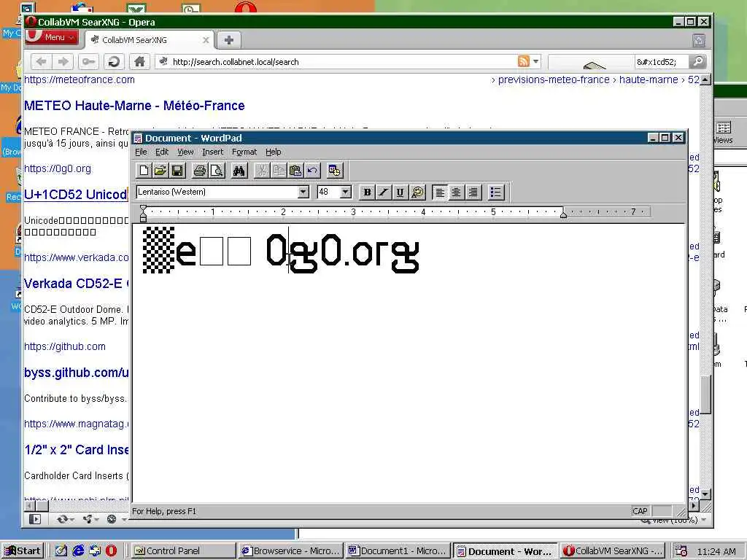Center the text in WordPad
This screenshot has height=560, width=747.
point(457,192)
